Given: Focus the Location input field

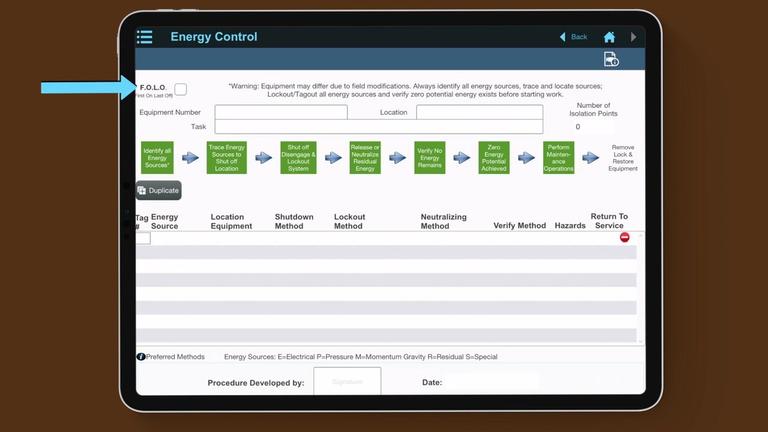Looking at the screenshot, I should pyautogui.click(x=480, y=112).
